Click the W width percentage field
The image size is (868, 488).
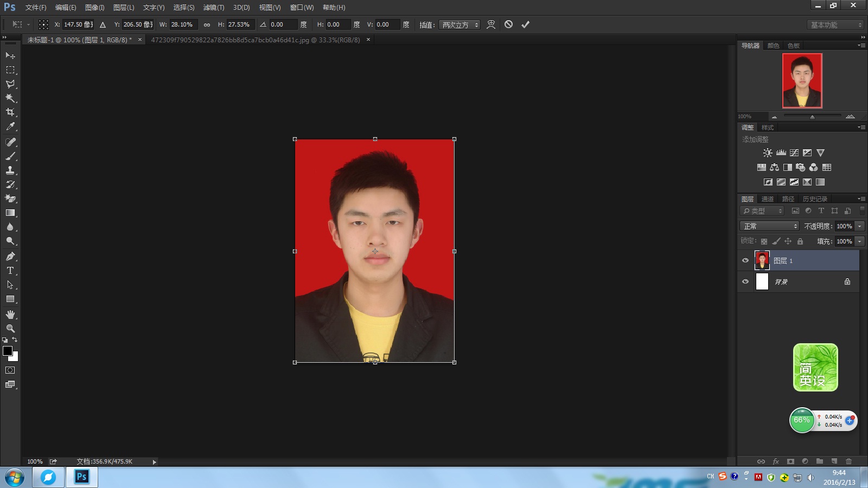[183, 25]
